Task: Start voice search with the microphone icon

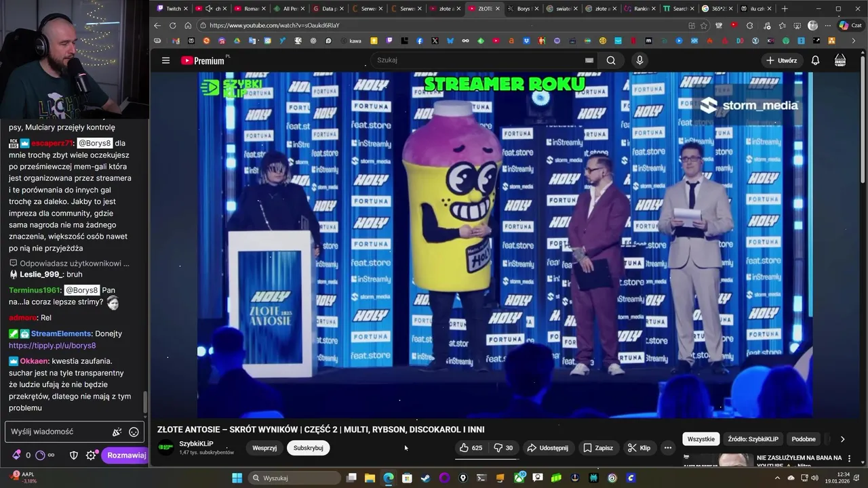Action: pos(639,60)
